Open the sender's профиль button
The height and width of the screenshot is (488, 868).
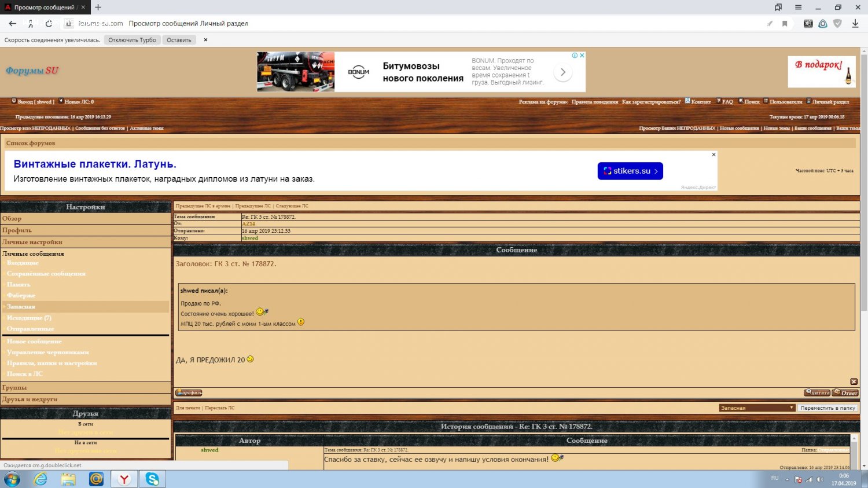click(x=189, y=393)
